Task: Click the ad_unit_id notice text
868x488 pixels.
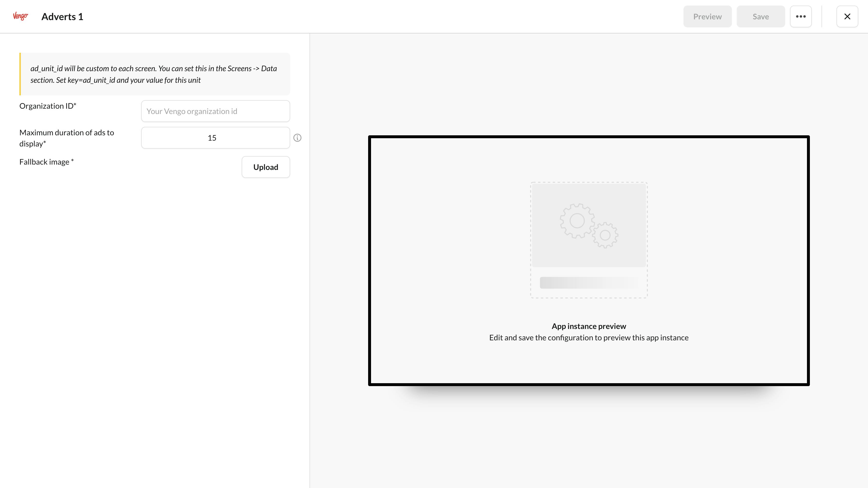Action: click(x=154, y=74)
